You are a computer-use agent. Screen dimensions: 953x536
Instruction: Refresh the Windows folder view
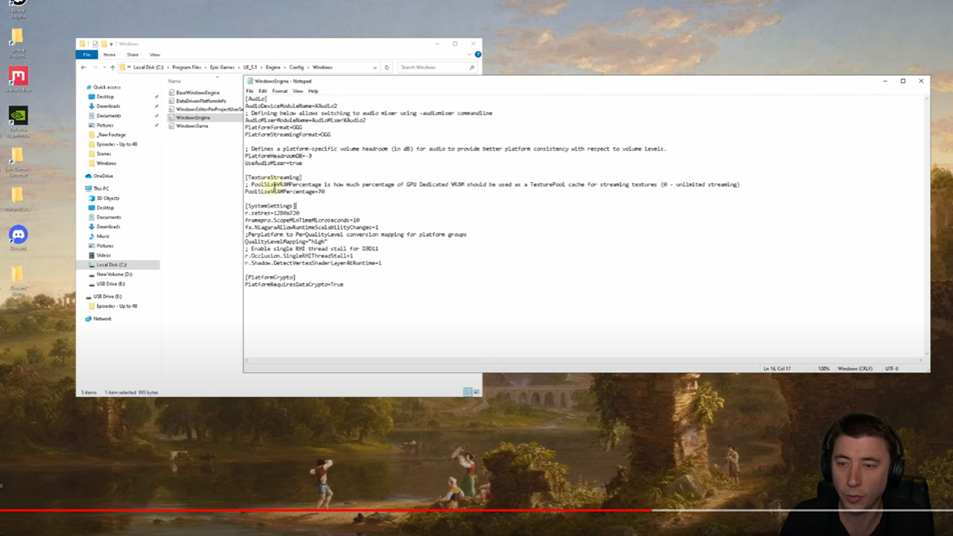pos(387,67)
